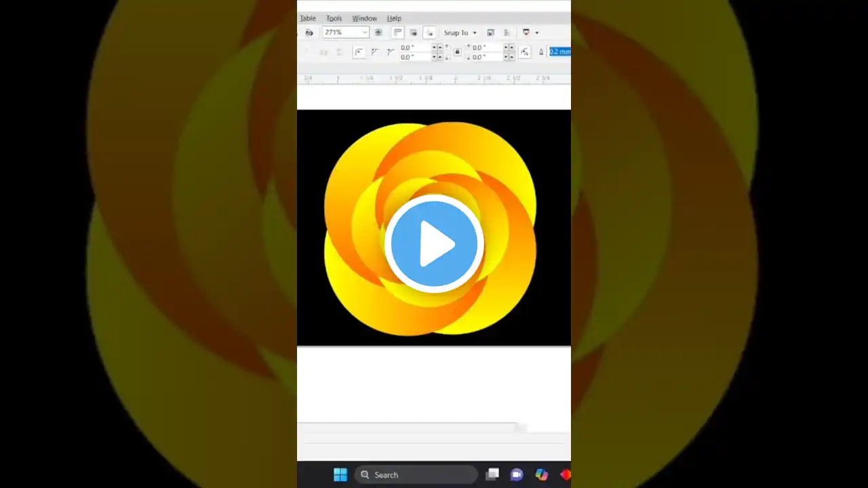The width and height of the screenshot is (868, 488).
Task: Click the icon right of Snap To
Action: (491, 33)
